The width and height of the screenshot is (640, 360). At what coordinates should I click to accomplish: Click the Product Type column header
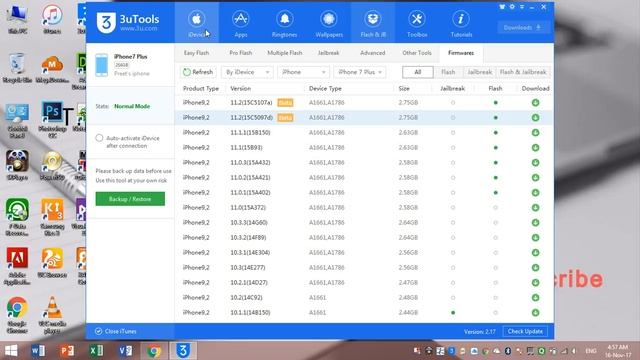(x=200, y=89)
